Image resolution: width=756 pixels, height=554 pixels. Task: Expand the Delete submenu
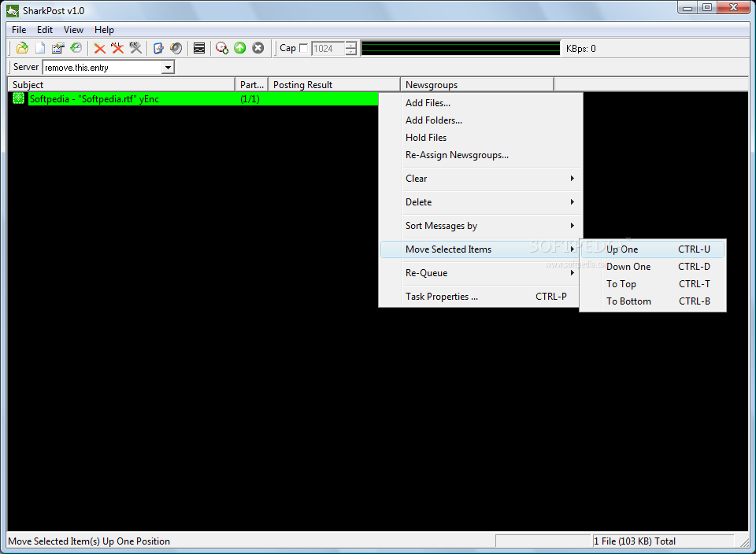click(x=480, y=202)
